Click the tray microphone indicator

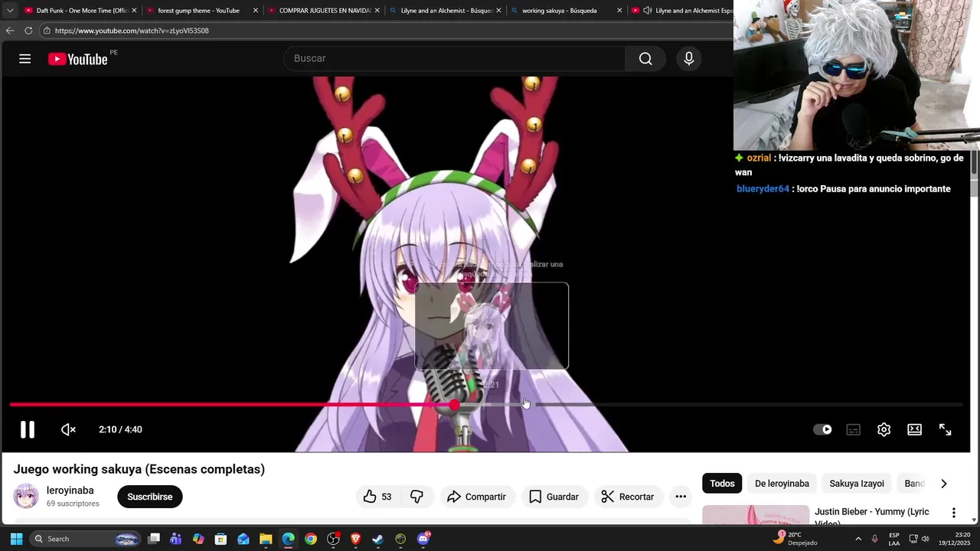874,539
